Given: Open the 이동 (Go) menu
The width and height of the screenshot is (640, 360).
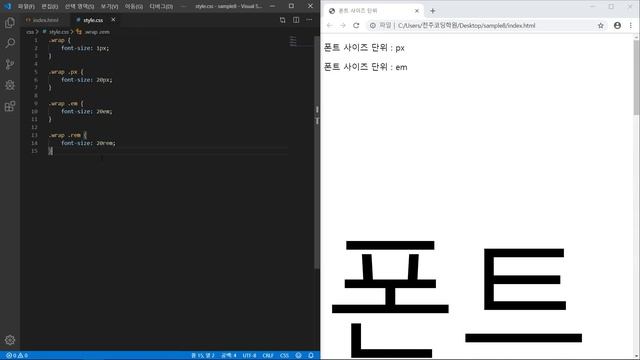Looking at the screenshot, I should pos(134,7).
